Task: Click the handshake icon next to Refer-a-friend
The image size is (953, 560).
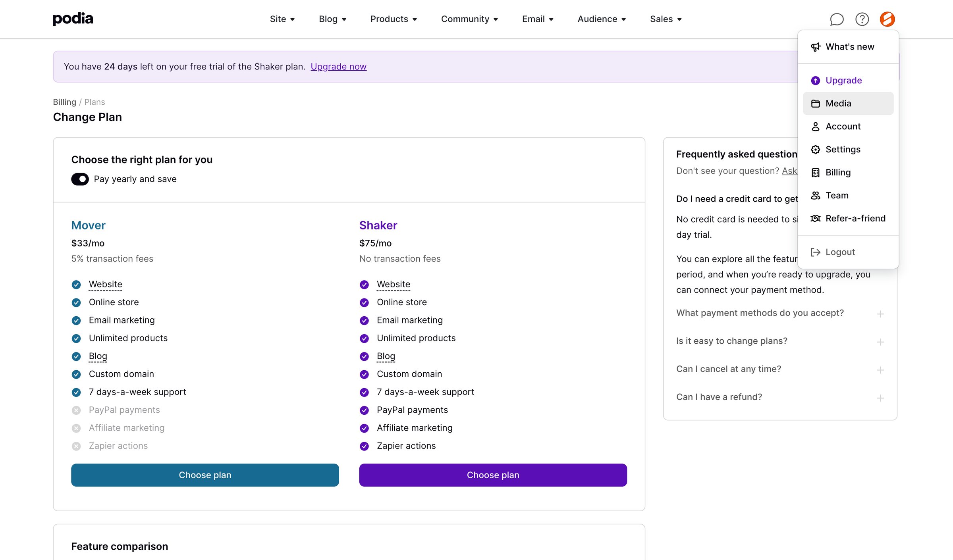Action: [816, 219]
